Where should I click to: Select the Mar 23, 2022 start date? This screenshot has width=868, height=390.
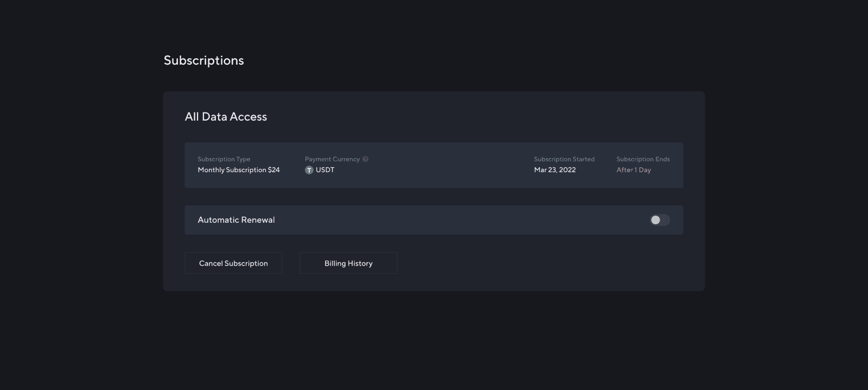(x=554, y=170)
